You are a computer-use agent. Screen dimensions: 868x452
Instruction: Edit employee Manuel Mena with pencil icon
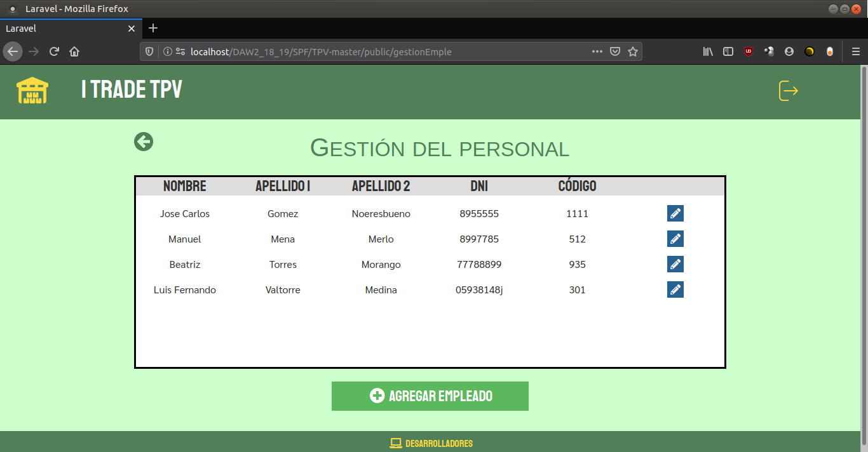[x=675, y=239]
